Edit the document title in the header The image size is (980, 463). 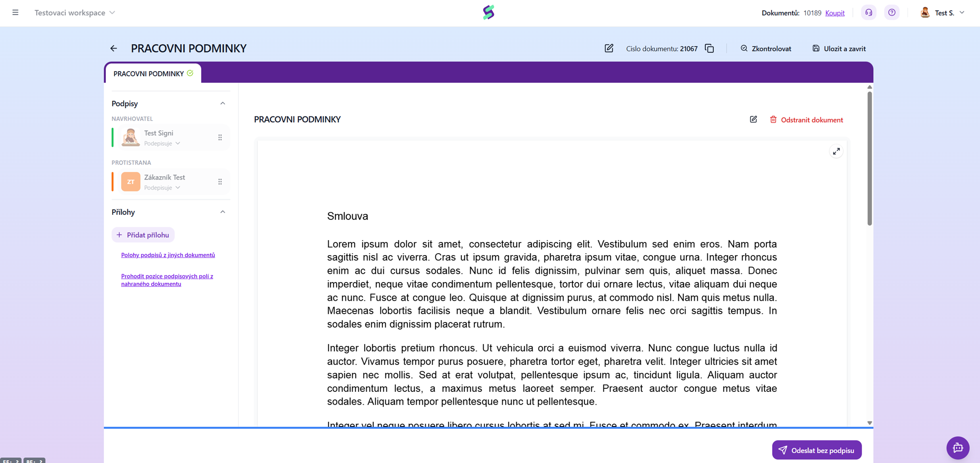(609, 48)
